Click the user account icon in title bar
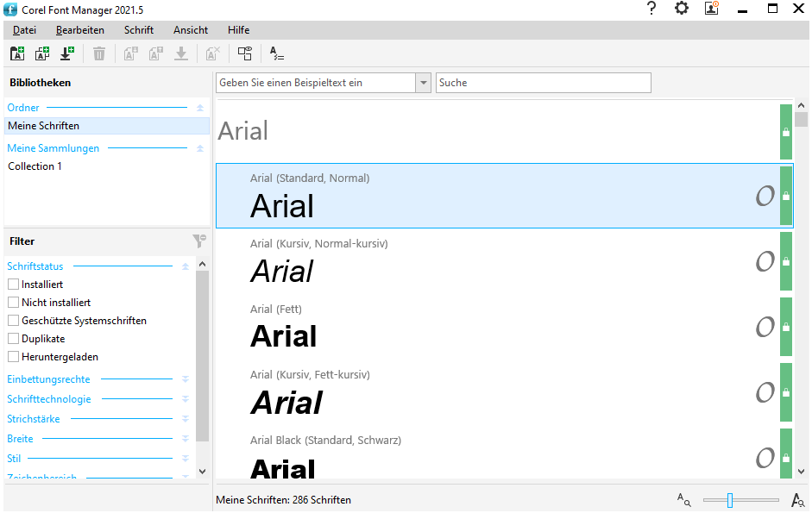 (x=712, y=9)
